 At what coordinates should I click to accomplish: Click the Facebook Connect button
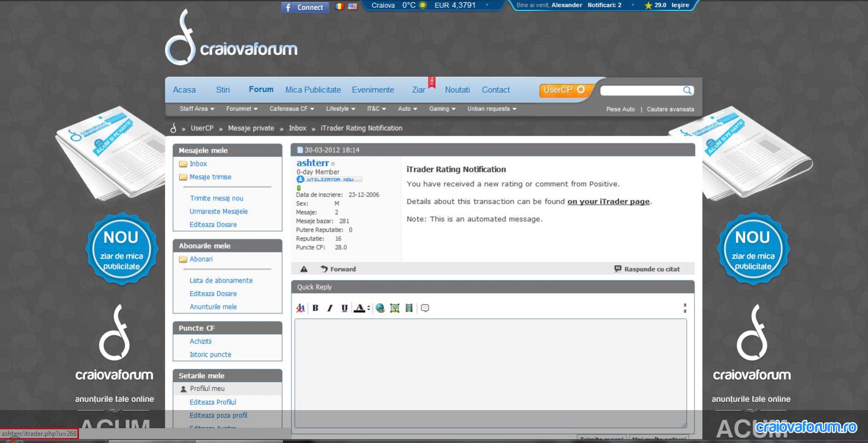(x=305, y=7)
